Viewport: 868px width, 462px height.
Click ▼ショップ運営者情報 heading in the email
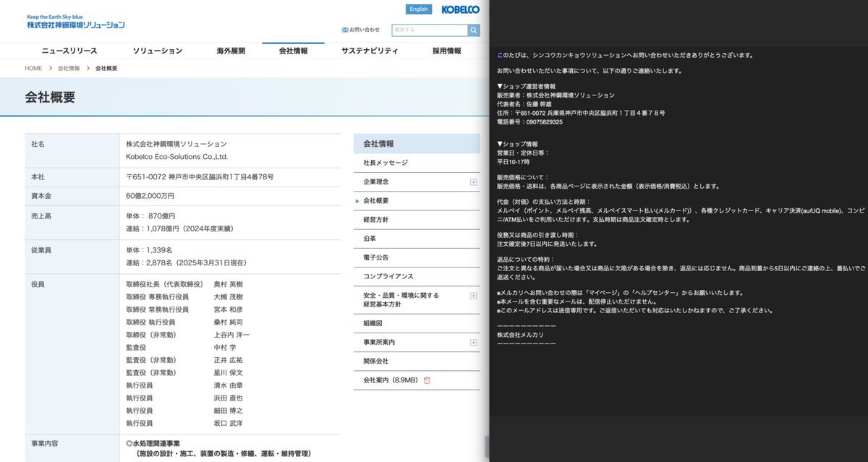527,86
